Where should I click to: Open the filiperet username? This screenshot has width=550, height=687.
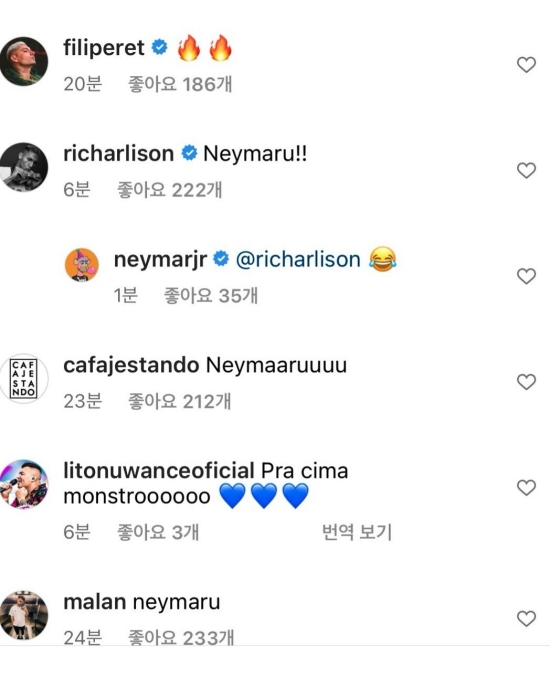pos(104,47)
